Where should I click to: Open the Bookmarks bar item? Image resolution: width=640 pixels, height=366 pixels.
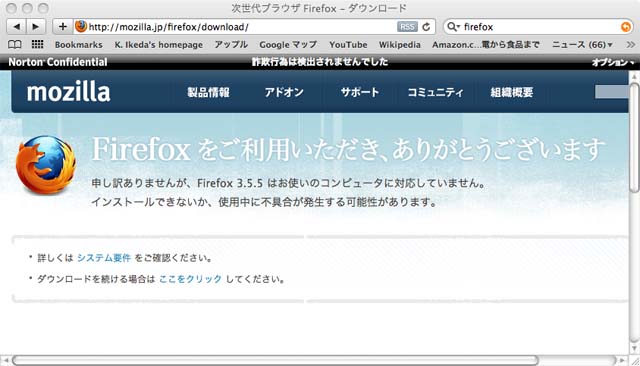pyautogui.click(x=78, y=44)
